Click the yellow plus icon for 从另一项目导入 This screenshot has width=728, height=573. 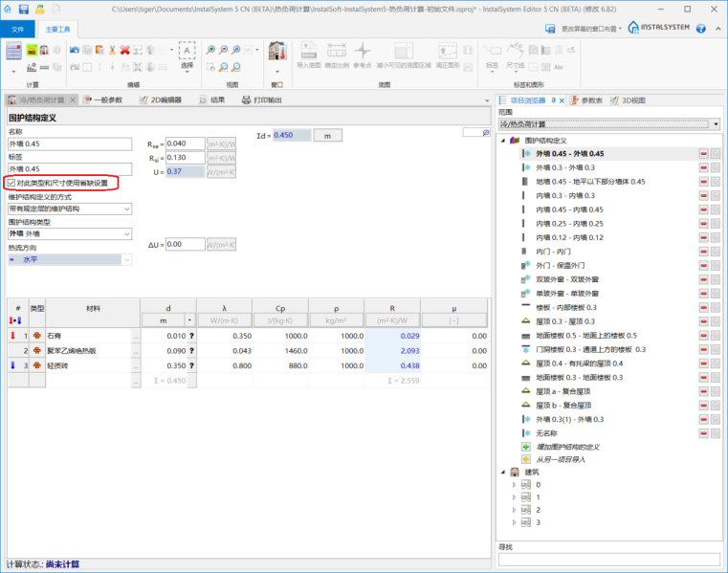pos(525,459)
